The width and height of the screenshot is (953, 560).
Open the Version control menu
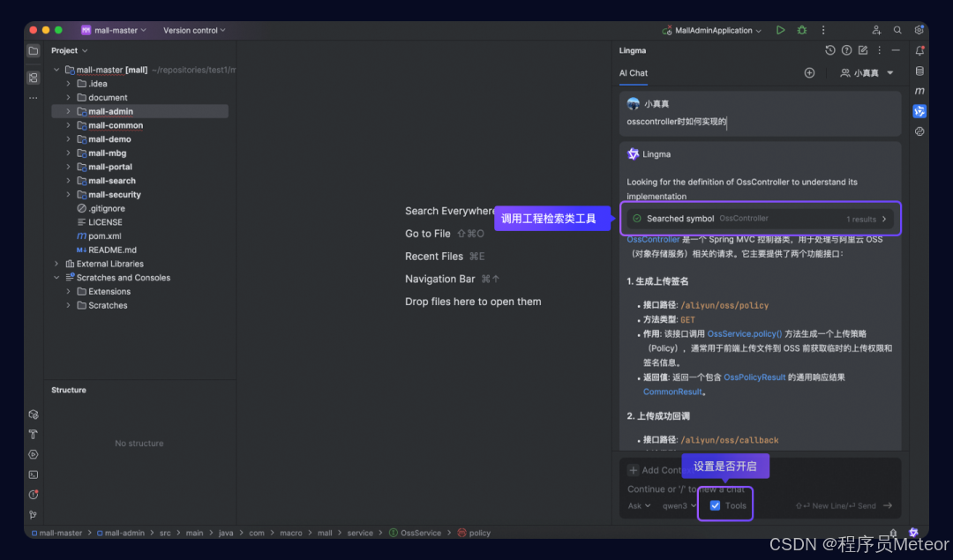tap(194, 30)
